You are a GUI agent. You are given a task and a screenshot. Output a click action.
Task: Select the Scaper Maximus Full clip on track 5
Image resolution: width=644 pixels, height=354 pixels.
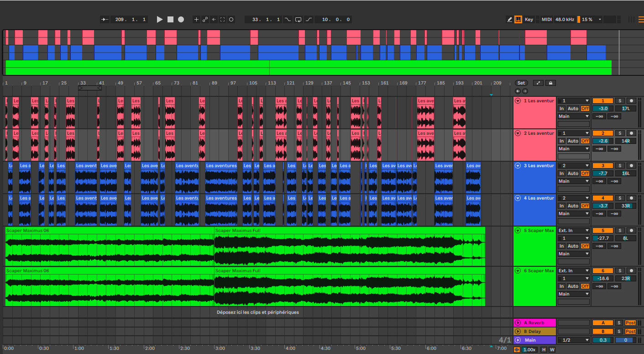350,247
